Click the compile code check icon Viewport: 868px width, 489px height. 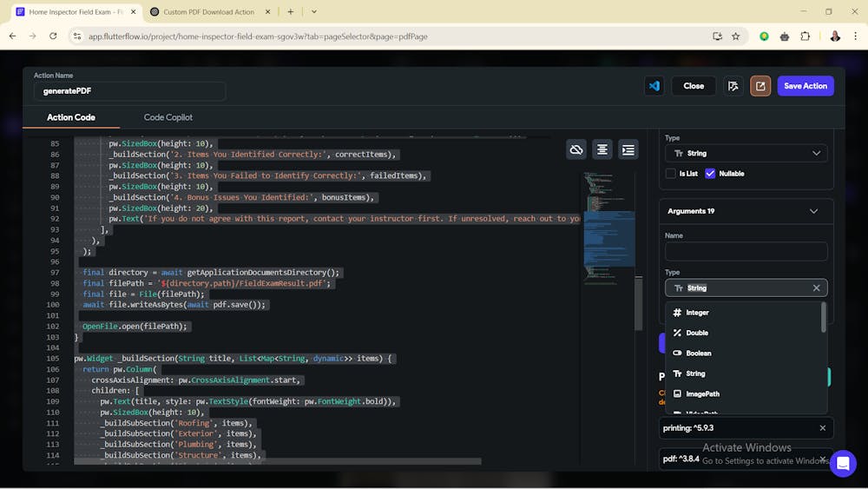[x=733, y=86]
